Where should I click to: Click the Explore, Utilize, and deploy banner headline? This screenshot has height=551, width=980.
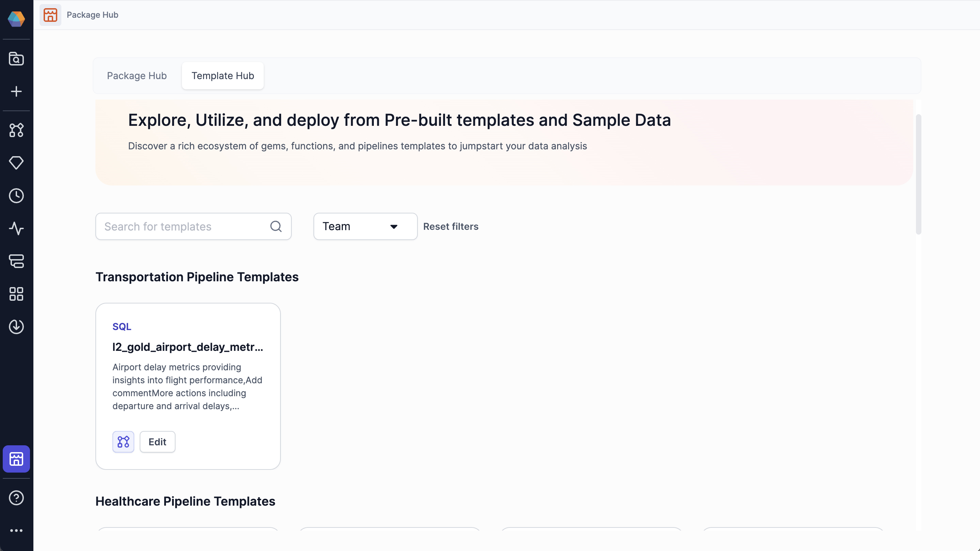coord(399,120)
